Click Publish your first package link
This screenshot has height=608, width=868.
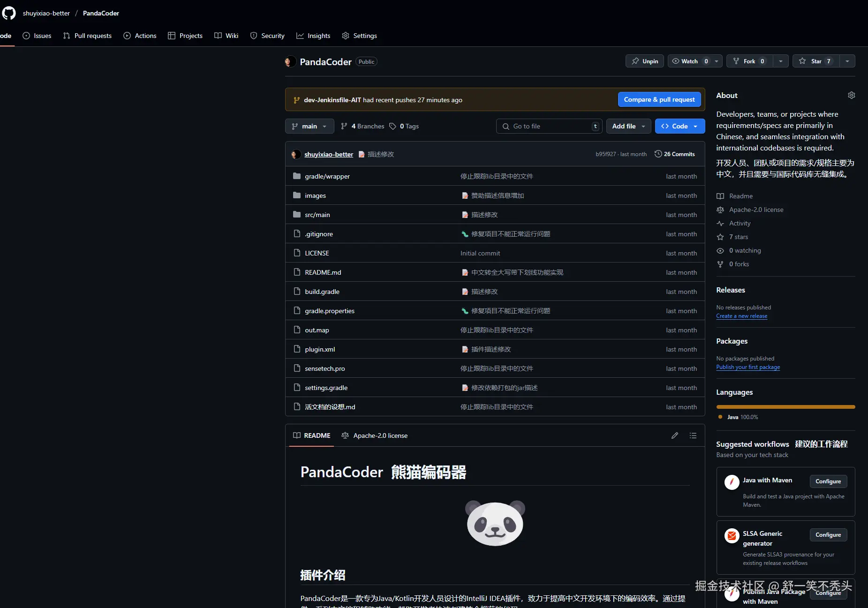(x=748, y=367)
